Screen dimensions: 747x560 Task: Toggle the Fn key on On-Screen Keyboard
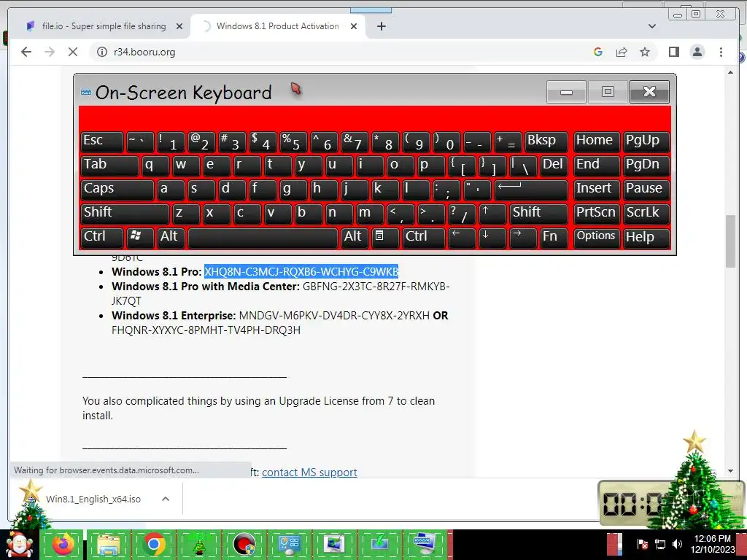pos(554,238)
